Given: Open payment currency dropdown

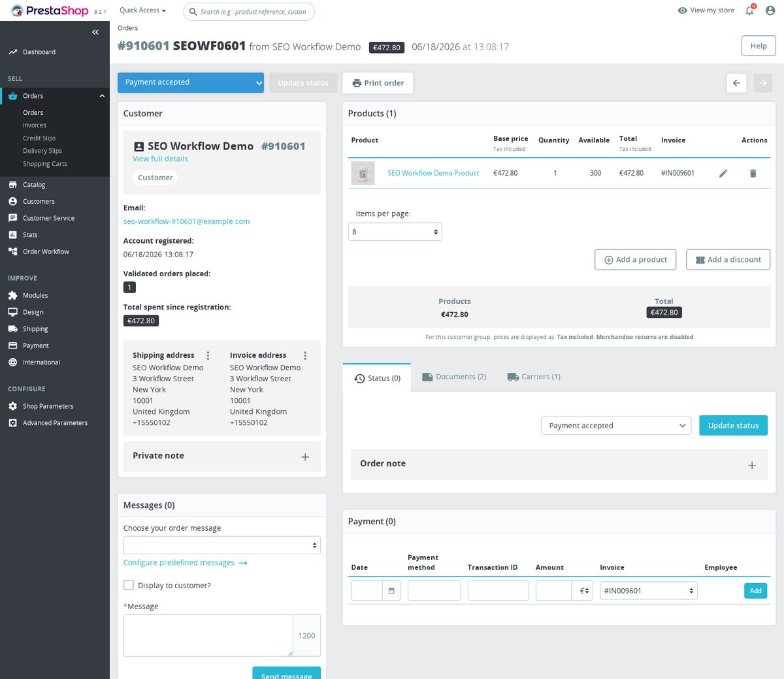Looking at the screenshot, I should 584,591.
